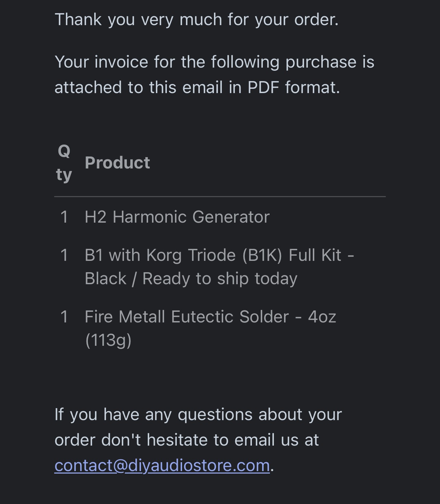Click the '(113g)' weight text
The width and height of the screenshot is (440, 504).
[108, 340]
